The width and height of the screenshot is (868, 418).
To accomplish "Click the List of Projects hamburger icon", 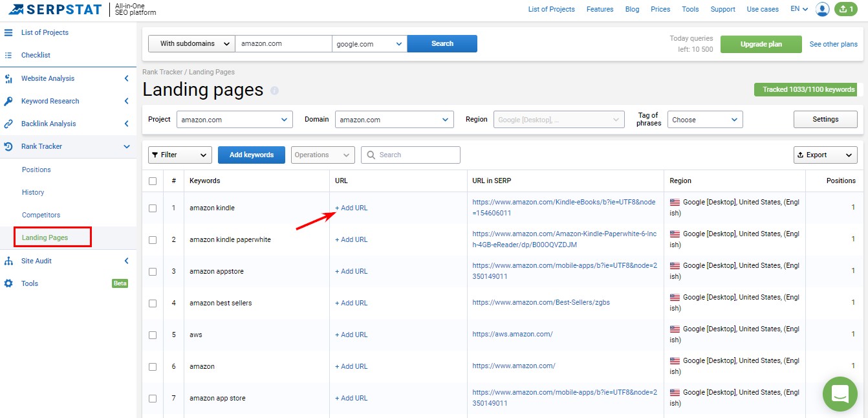I will coord(8,32).
